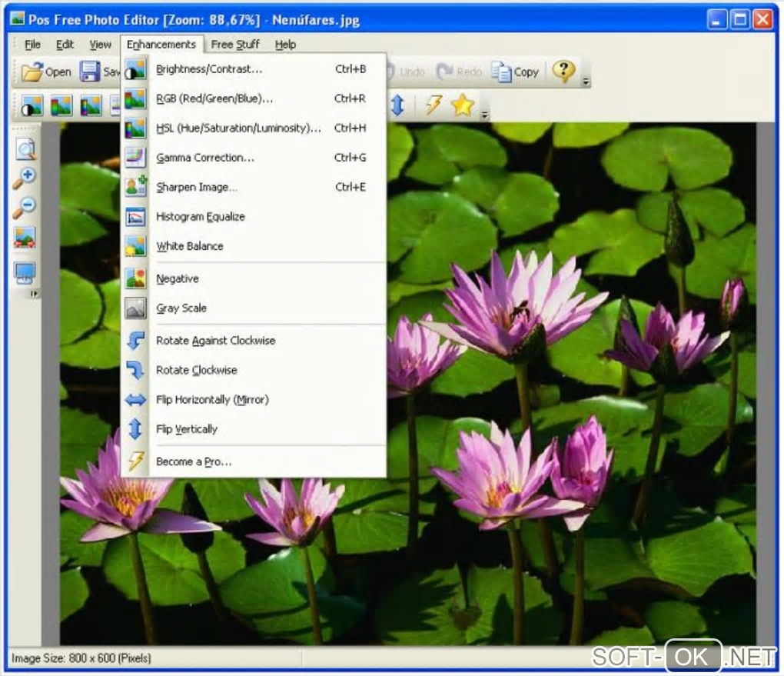Viewport: 784px width, 676px height.
Task: Select Brightness/Contrast menu entry
Action: coord(254,69)
